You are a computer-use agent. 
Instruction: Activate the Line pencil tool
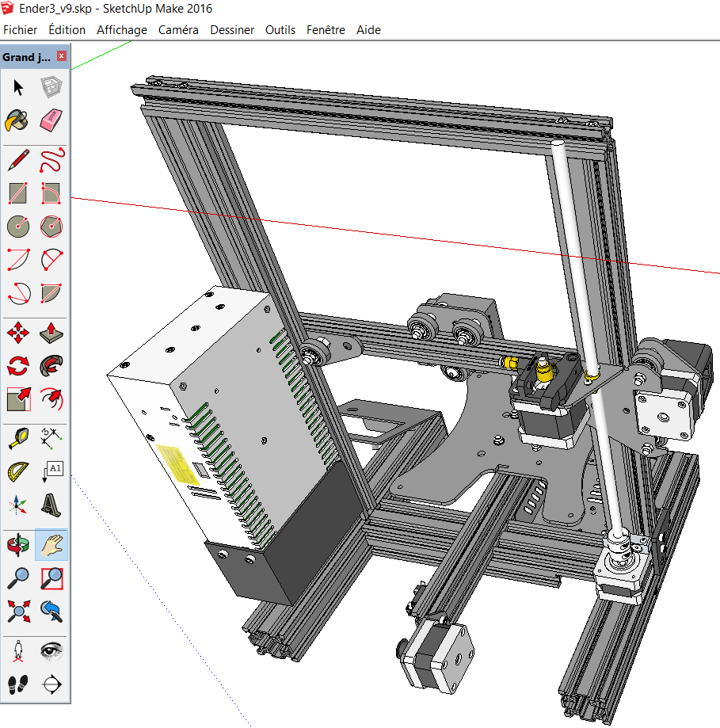(18, 160)
